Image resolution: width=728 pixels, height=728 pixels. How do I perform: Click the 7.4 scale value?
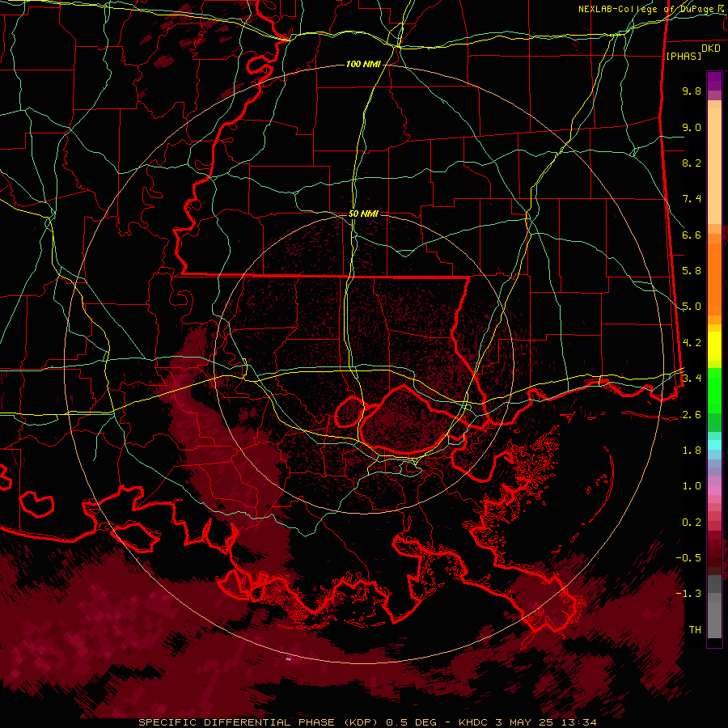692,199
